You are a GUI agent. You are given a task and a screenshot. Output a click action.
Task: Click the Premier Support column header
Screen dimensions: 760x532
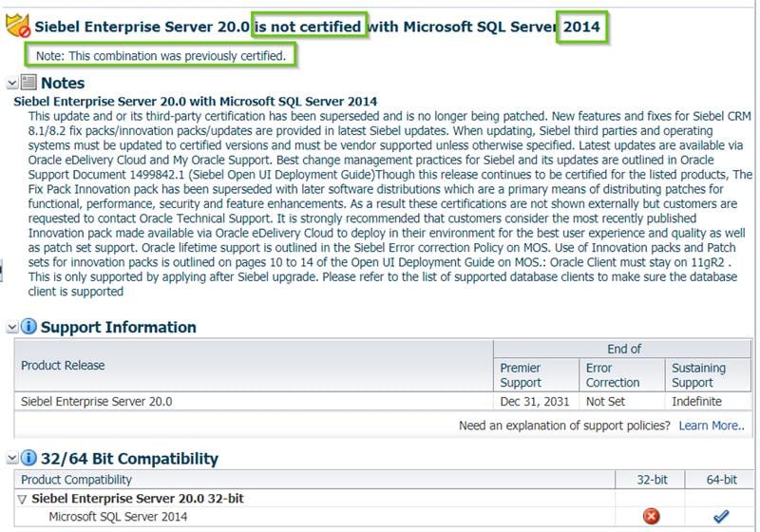[x=536, y=375]
